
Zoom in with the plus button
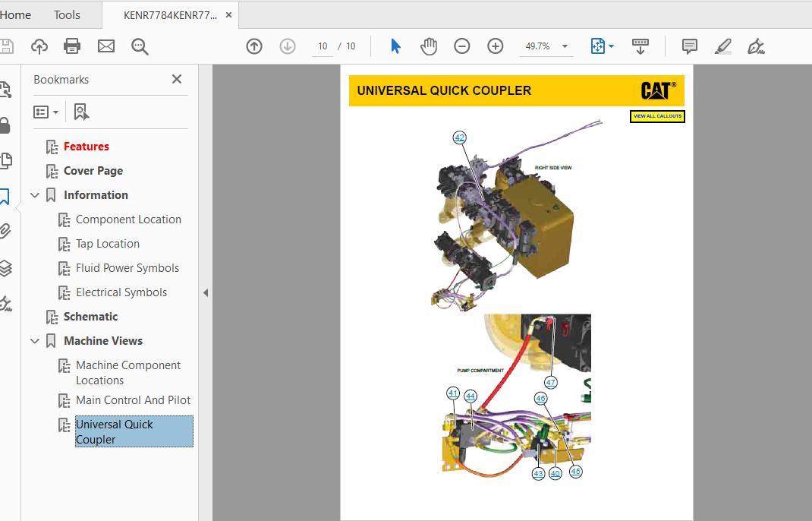(496, 46)
